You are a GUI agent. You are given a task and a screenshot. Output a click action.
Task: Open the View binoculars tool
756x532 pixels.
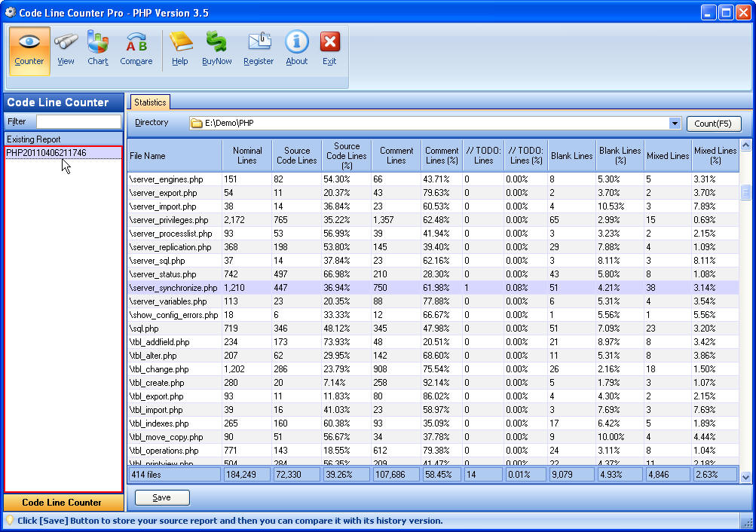[66, 50]
